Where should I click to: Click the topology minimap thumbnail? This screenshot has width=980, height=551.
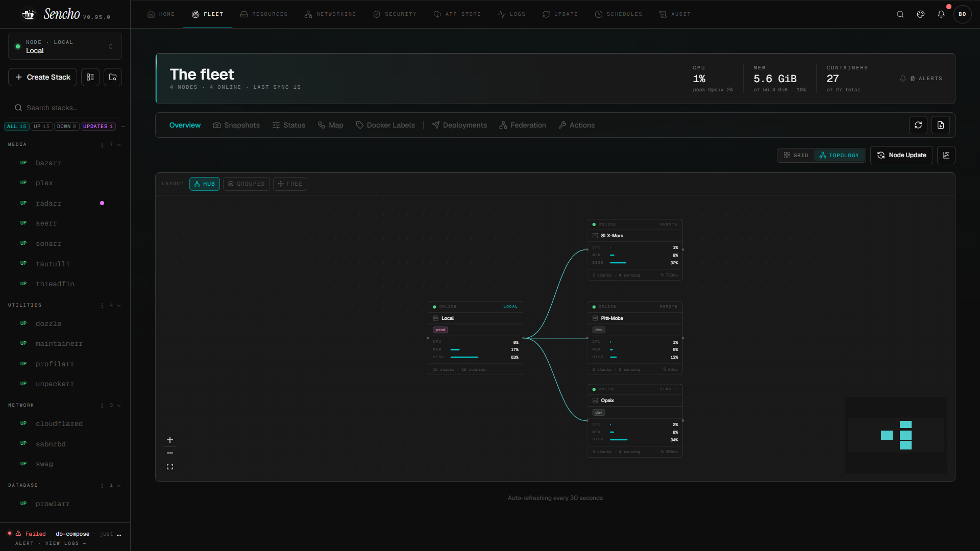(x=896, y=435)
